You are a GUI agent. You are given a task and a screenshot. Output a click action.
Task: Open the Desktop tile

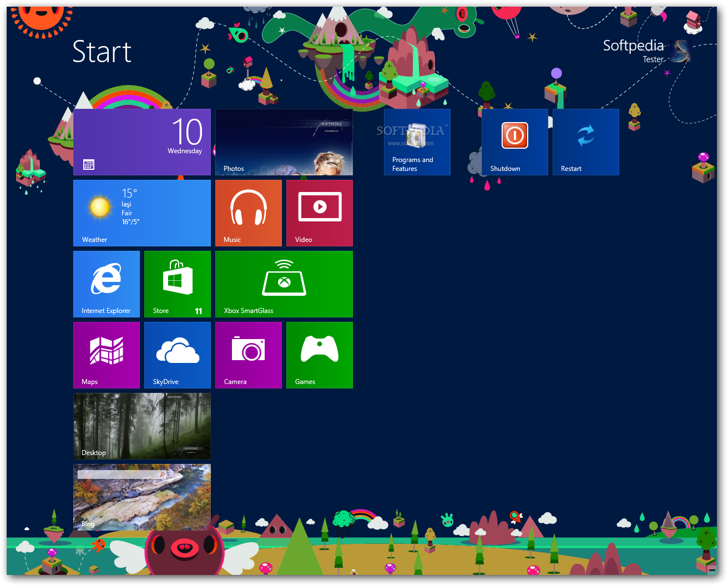(142, 426)
